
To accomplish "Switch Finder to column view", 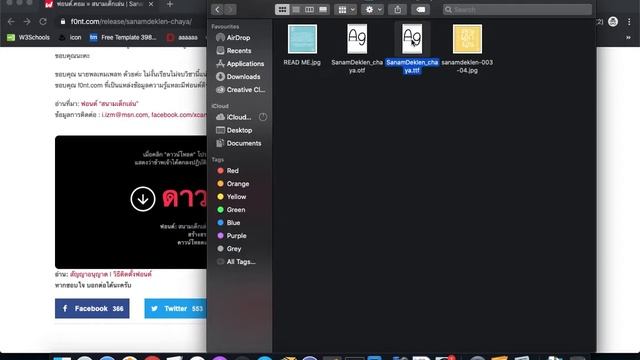I will tap(309, 9).
